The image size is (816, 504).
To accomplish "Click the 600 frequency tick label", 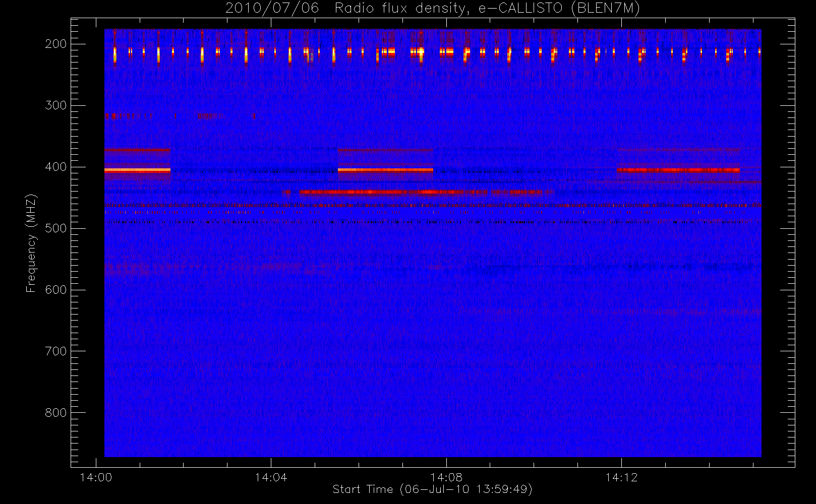I will (56, 290).
